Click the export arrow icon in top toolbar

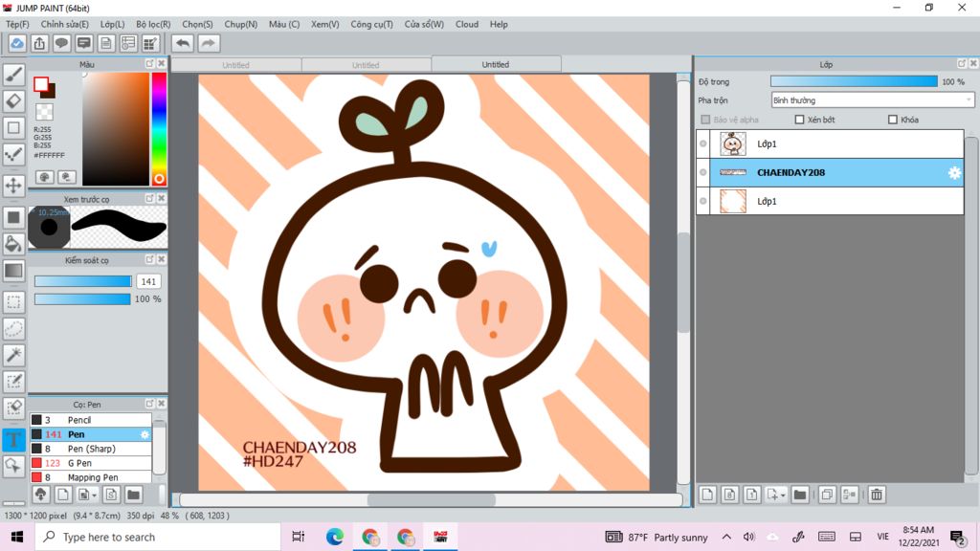click(39, 43)
